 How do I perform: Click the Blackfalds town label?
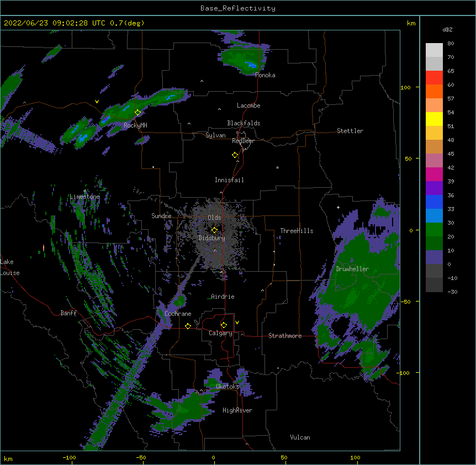coord(244,123)
